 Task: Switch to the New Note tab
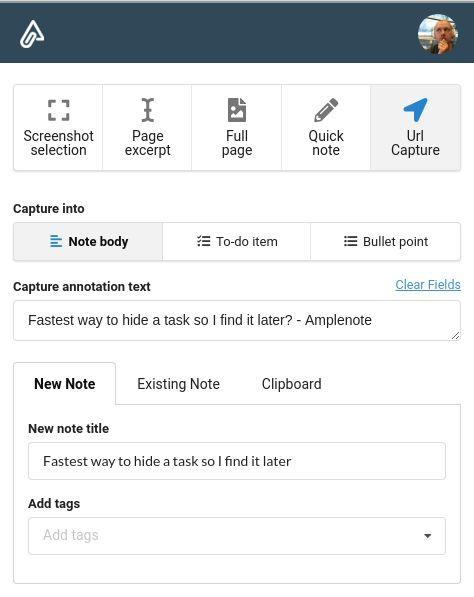(65, 384)
